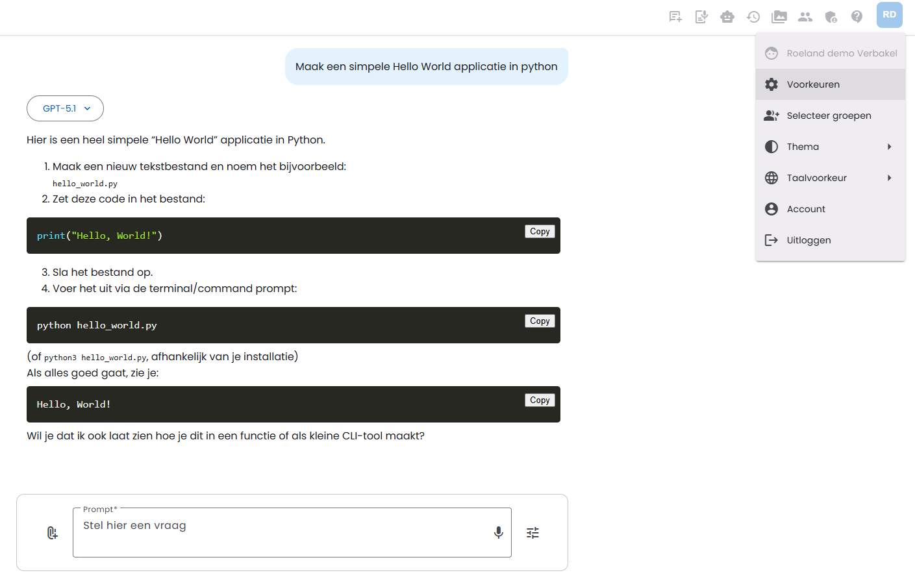The width and height of the screenshot is (915, 588).
Task: Choose Selecteer groepen in the menu
Action: [830, 116]
